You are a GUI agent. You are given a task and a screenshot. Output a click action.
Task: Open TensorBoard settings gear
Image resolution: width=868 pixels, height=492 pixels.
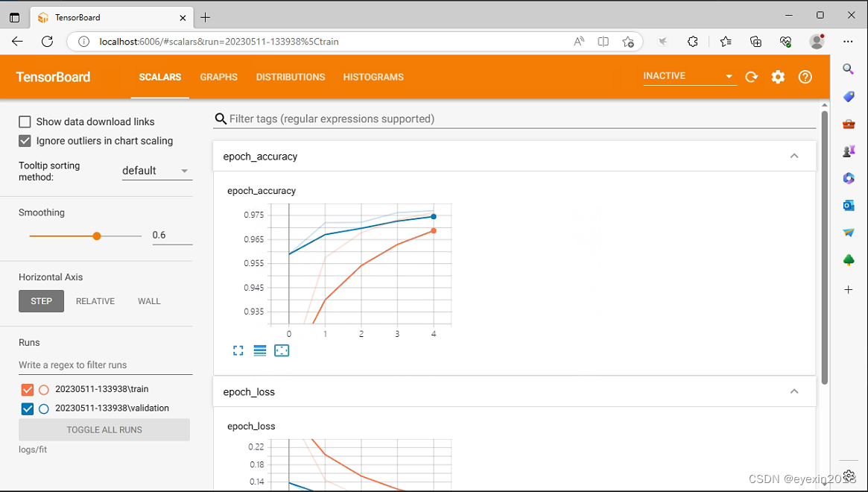(778, 77)
